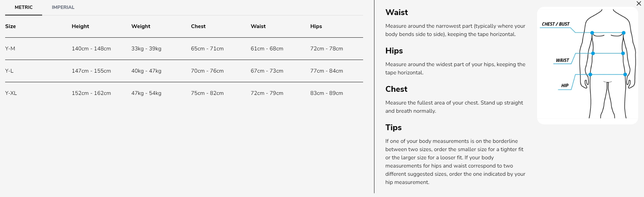Click the Weight column header

141,26
